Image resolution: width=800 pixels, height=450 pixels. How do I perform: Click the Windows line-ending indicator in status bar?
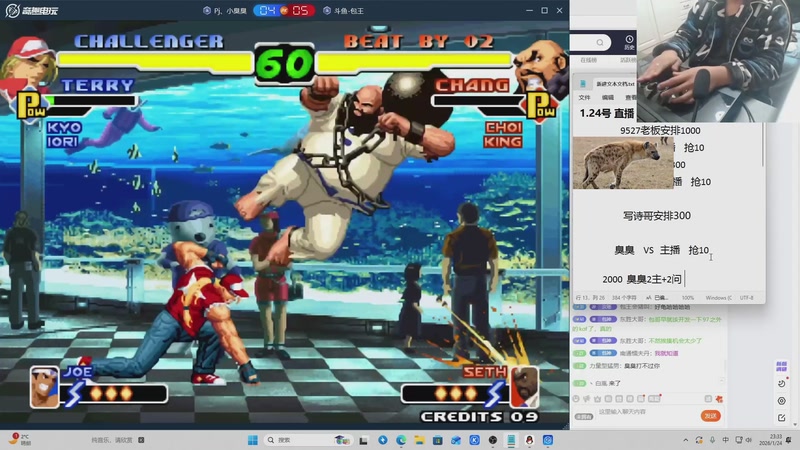(718, 297)
